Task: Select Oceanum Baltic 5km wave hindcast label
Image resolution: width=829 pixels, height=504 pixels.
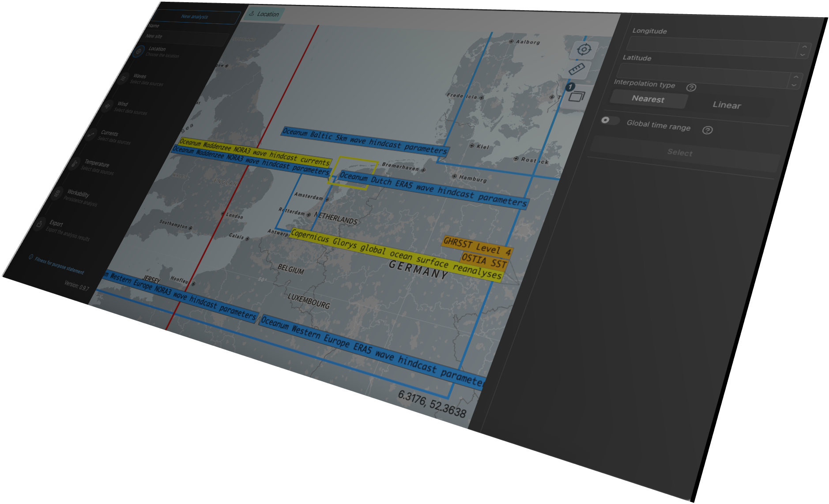Action: point(365,141)
